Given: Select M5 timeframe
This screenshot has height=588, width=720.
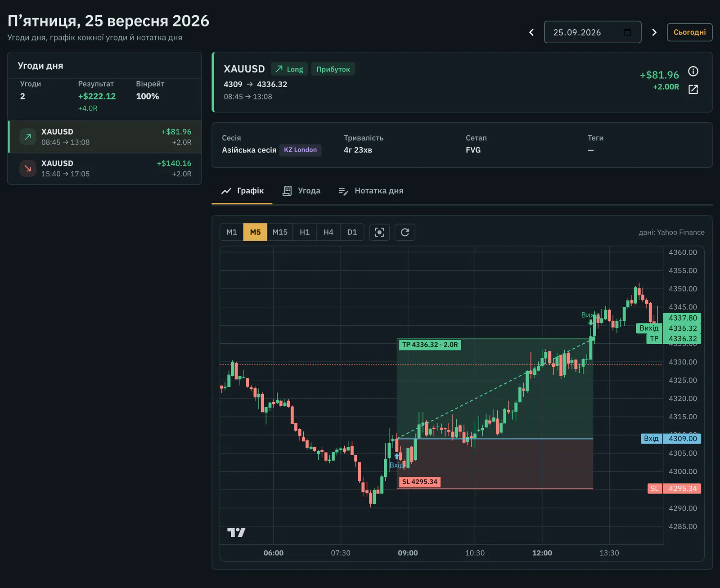Looking at the screenshot, I should [255, 232].
